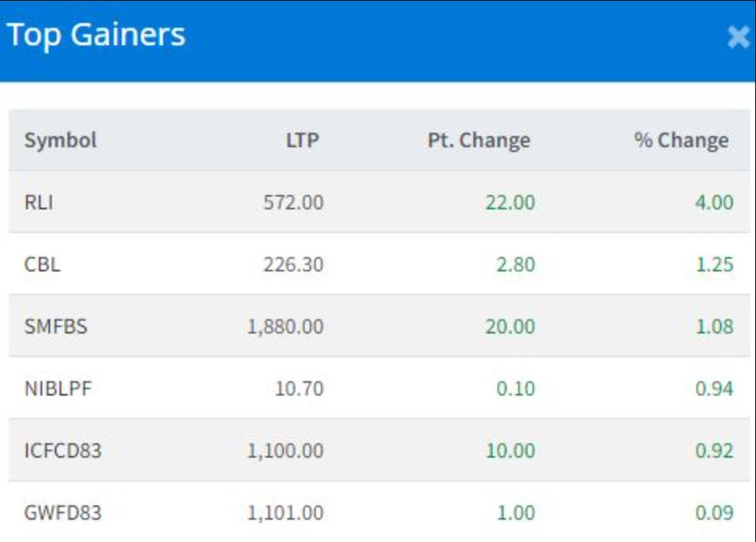Click RLI's LTP value 572.00
The width and height of the screenshot is (756, 542).
tap(294, 202)
